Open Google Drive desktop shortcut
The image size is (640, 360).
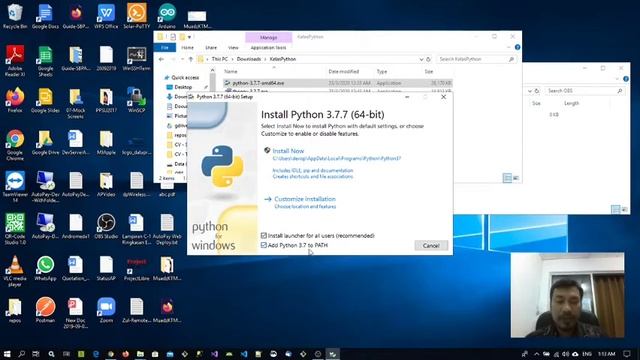45,143
